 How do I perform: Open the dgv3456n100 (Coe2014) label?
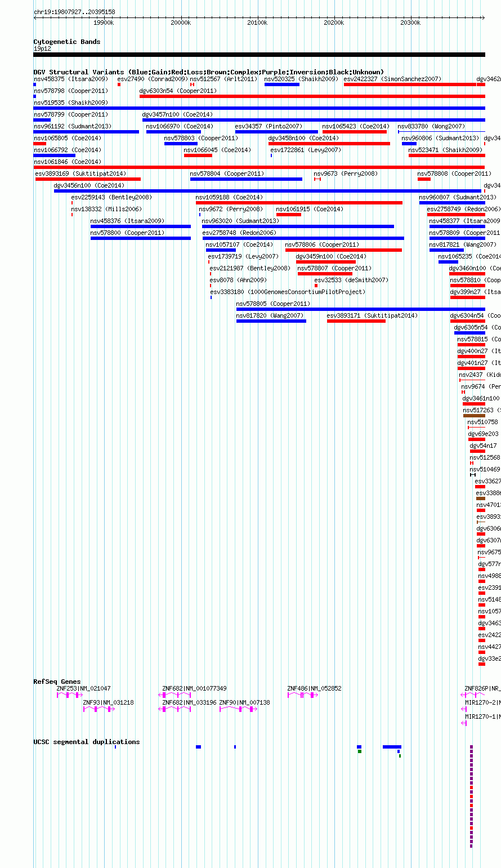coord(89,185)
